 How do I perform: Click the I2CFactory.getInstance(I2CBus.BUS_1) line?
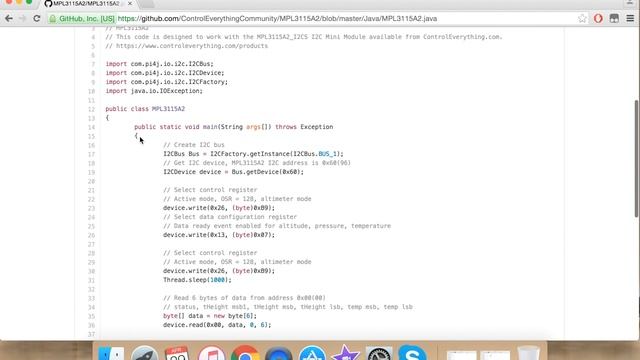[253, 153]
